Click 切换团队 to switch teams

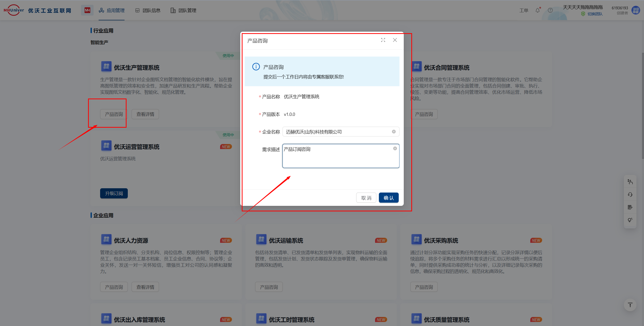point(595,14)
